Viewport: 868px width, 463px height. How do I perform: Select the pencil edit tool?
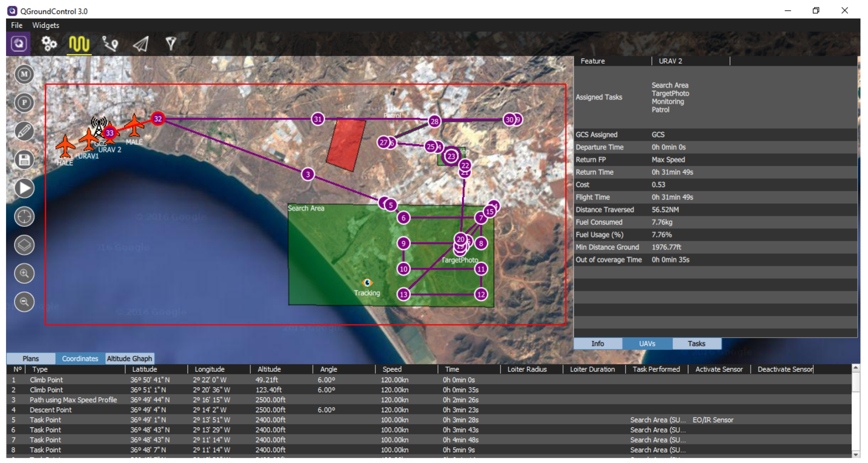[24, 131]
